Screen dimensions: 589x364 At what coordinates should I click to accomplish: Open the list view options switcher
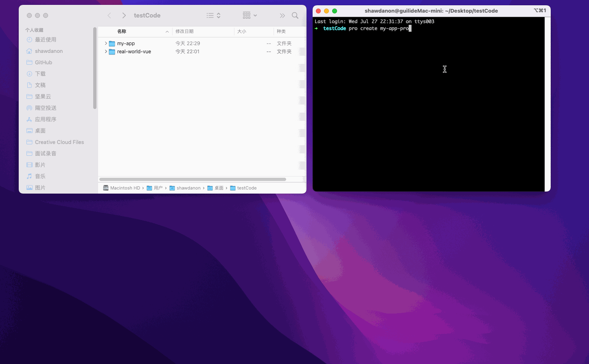click(x=213, y=15)
